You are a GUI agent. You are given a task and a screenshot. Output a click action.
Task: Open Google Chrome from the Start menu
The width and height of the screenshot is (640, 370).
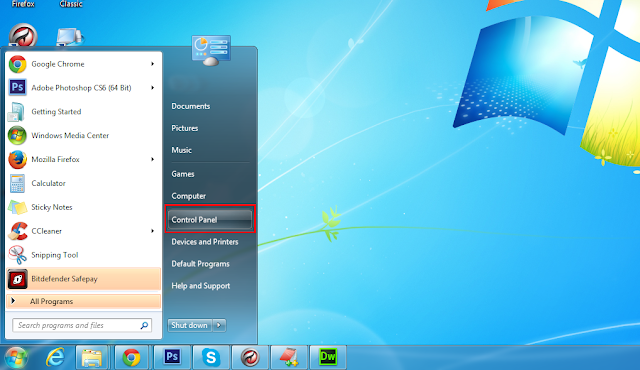click(84, 64)
